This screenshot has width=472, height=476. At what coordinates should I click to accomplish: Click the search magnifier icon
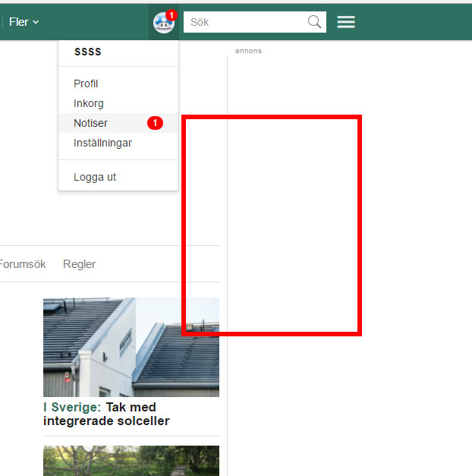click(314, 22)
